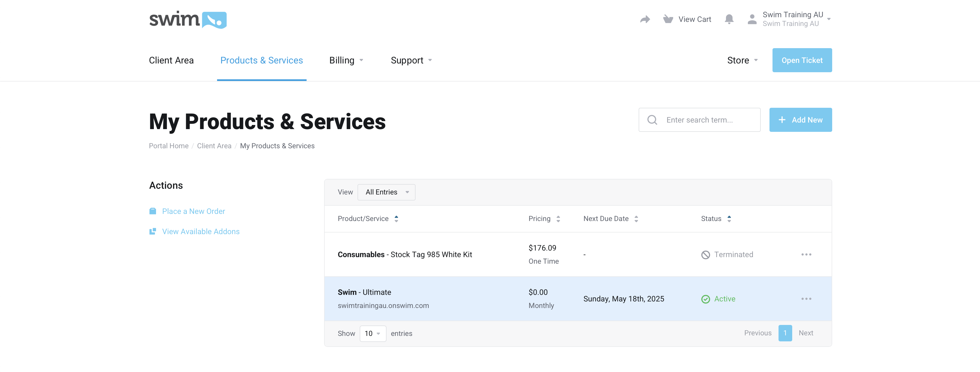Click the cart basket icon
Image resolution: width=980 pixels, height=372 pixels.
[x=668, y=19]
